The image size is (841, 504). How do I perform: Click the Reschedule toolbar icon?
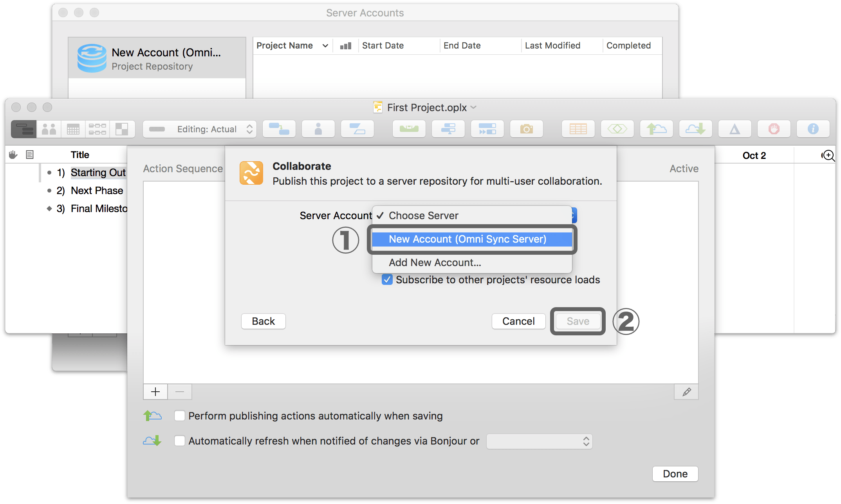(487, 129)
